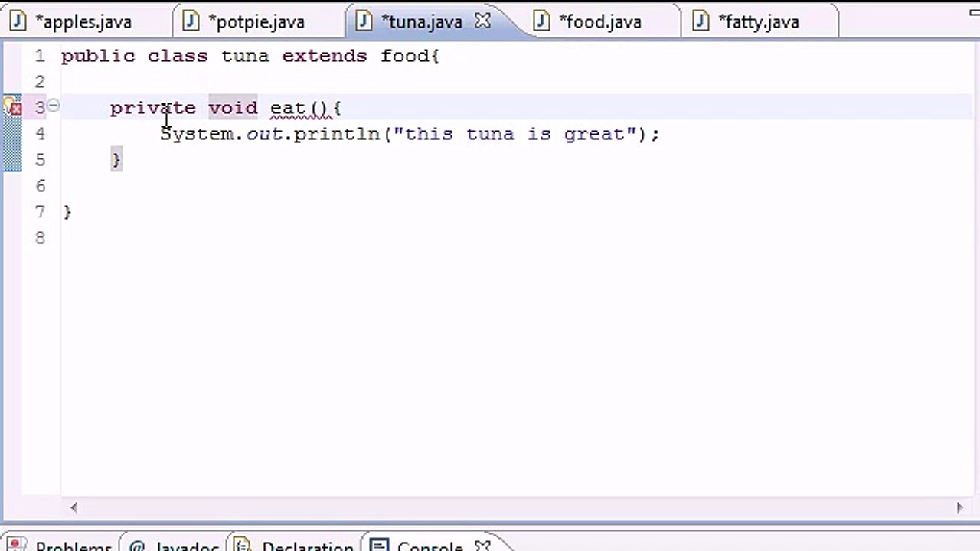Click the 'extends' keyword on line 1
This screenshot has height=551, width=980.
[x=324, y=56]
